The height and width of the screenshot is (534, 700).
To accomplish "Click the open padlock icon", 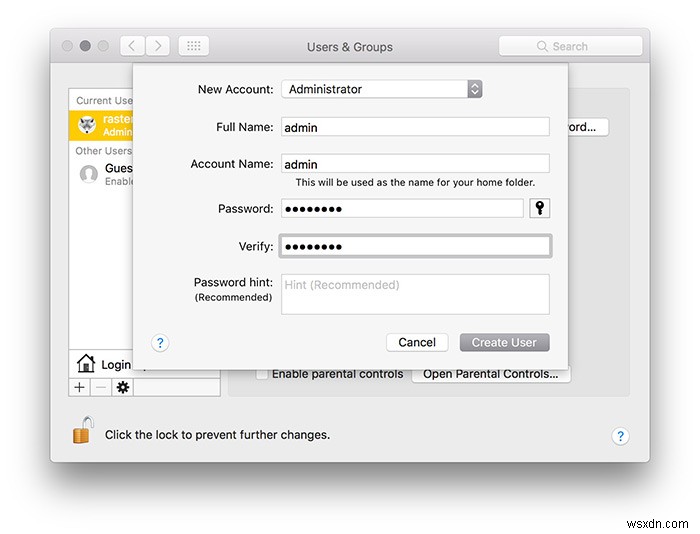I will (x=83, y=430).
